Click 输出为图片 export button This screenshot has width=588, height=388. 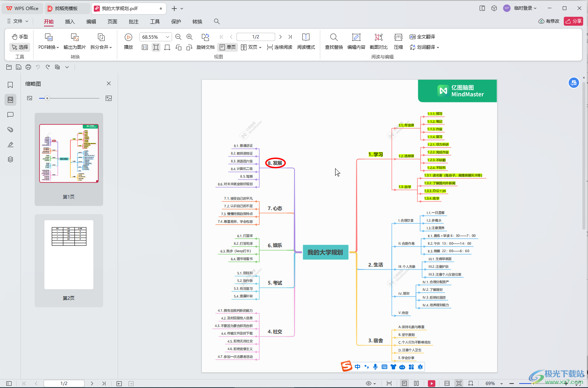tap(75, 41)
